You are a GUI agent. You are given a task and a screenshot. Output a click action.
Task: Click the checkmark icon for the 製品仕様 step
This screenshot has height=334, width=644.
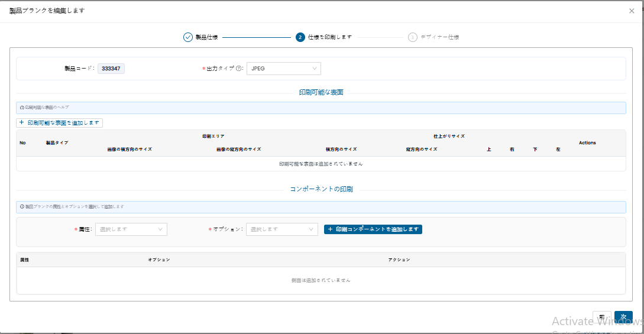188,37
